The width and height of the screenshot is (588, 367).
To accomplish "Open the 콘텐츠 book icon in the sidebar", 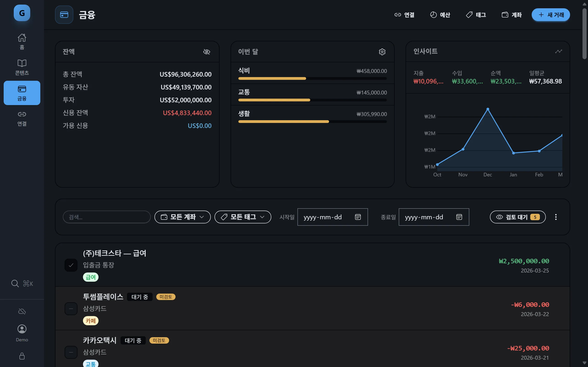I will pyautogui.click(x=22, y=66).
